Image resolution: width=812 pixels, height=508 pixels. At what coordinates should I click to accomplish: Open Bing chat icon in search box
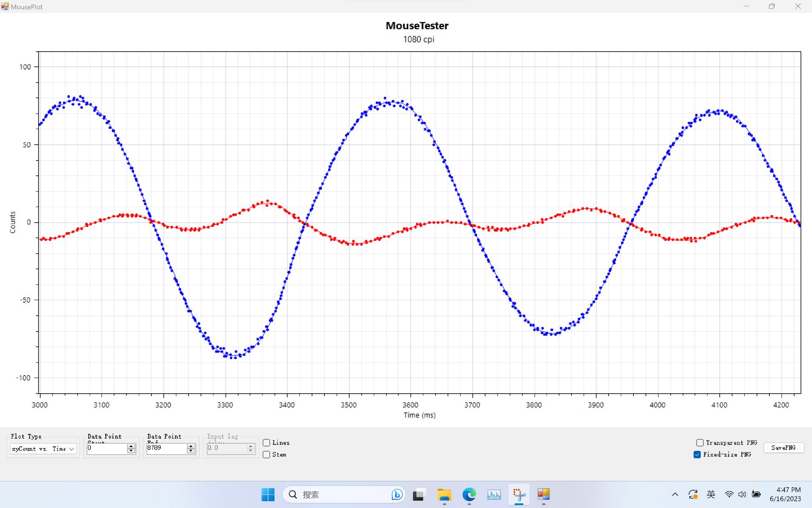(x=397, y=494)
